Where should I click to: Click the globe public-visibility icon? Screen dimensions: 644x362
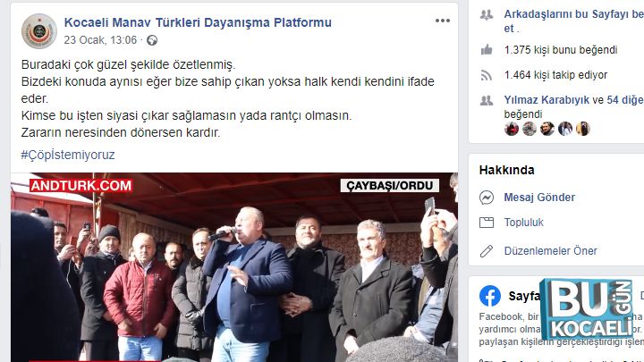tap(152, 40)
